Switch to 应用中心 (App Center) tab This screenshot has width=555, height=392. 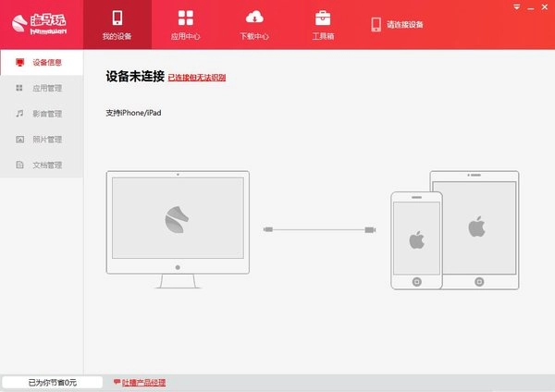click(x=186, y=26)
